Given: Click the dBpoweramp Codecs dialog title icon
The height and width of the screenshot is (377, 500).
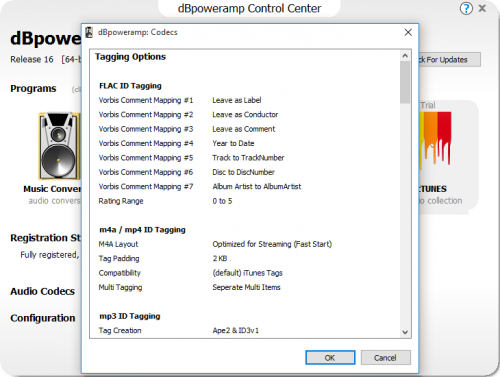Looking at the screenshot, I should coord(89,32).
